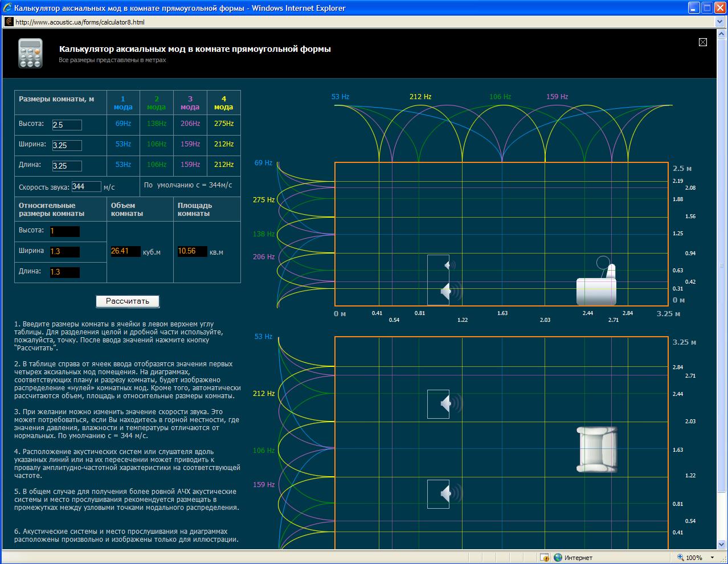Click the white armchair in the plan view
The width and height of the screenshot is (728, 564).
coord(596,449)
